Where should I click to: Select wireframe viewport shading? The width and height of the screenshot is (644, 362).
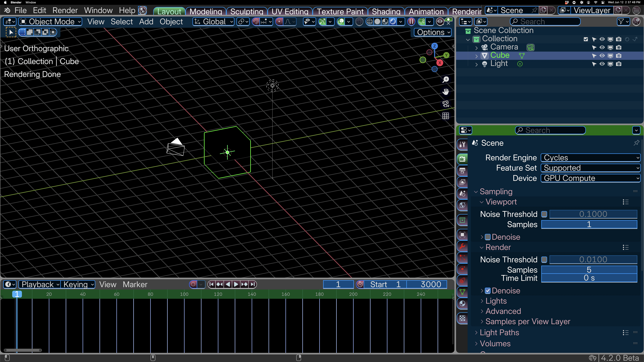pyautogui.click(x=369, y=22)
